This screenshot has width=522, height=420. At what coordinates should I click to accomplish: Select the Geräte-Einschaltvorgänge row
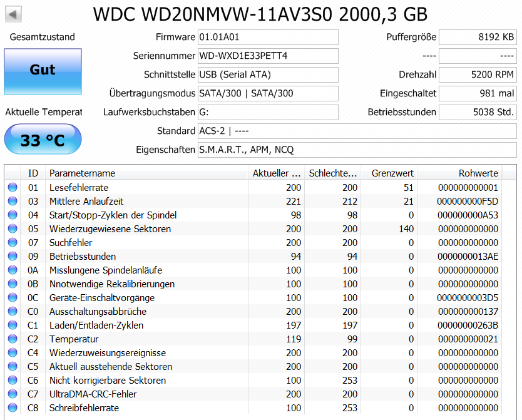click(x=254, y=297)
